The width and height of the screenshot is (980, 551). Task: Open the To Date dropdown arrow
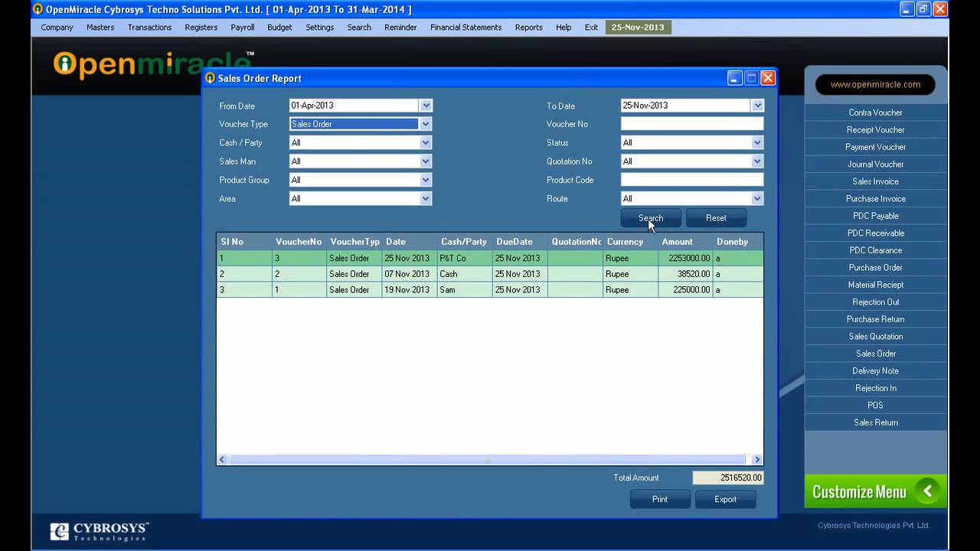[757, 106]
